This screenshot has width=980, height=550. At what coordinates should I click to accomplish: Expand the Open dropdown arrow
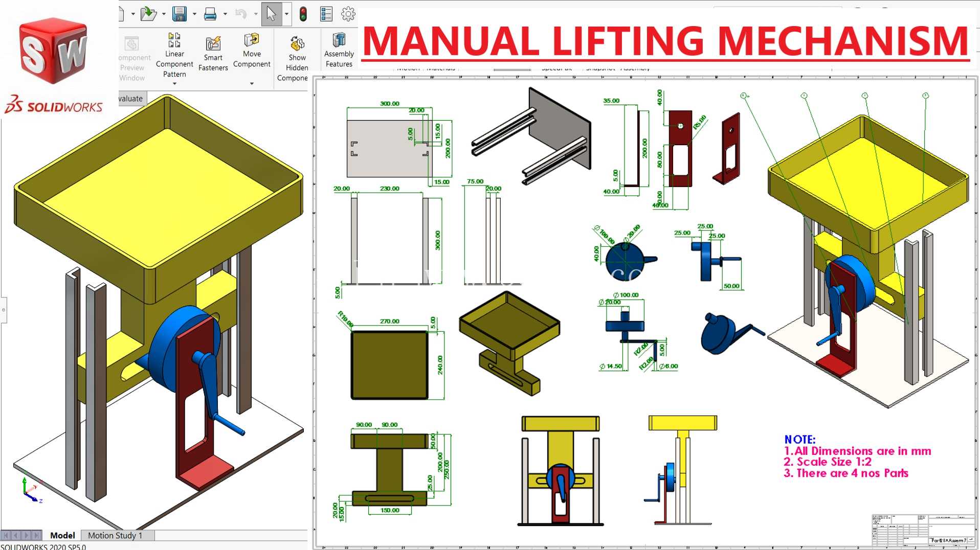click(164, 14)
